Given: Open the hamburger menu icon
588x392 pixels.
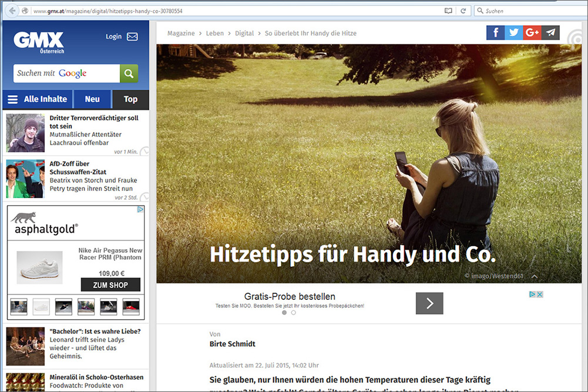Looking at the screenshot, I should pyautogui.click(x=13, y=99).
